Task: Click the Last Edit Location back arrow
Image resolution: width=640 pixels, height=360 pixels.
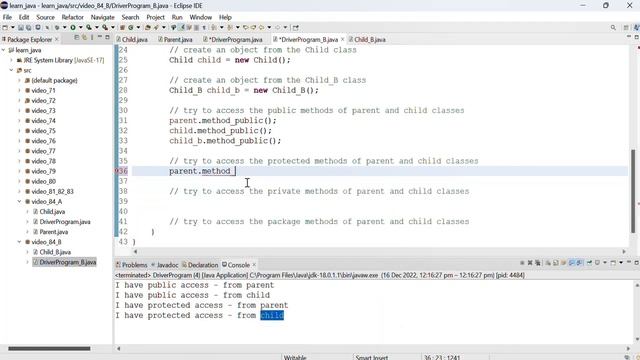Action: tap(245, 27)
